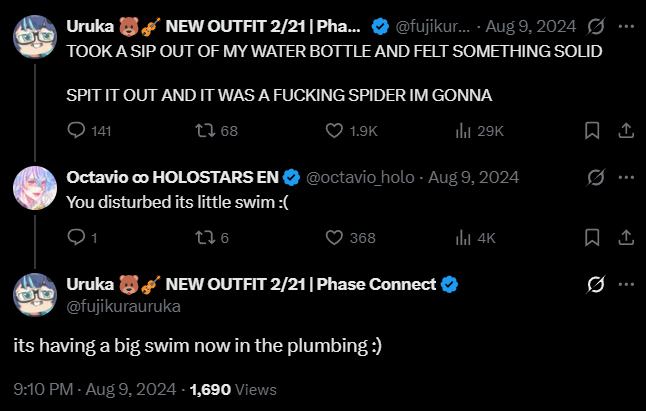The width and height of the screenshot is (646, 411).
Task: Share Uruka's first tweet
Action: tap(625, 131)
